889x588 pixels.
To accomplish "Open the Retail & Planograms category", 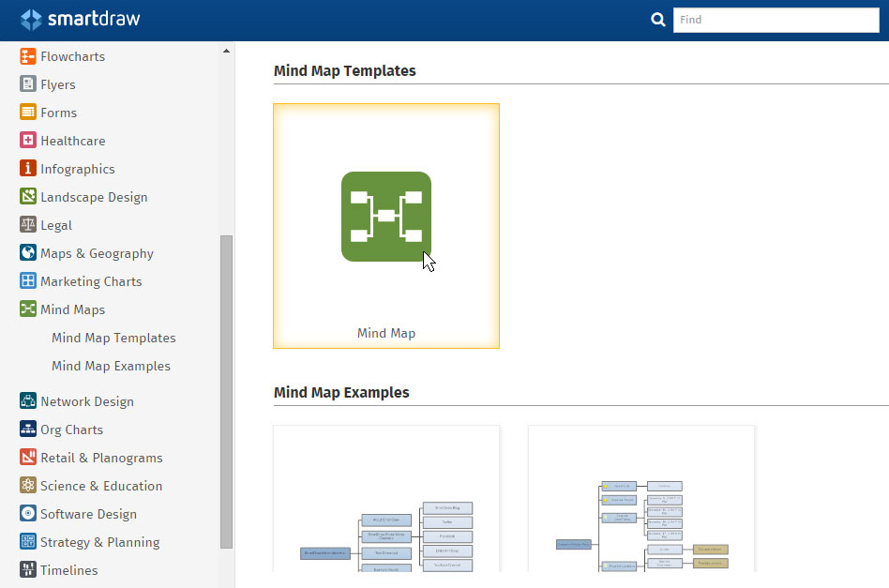I will [x=101, y=458].
